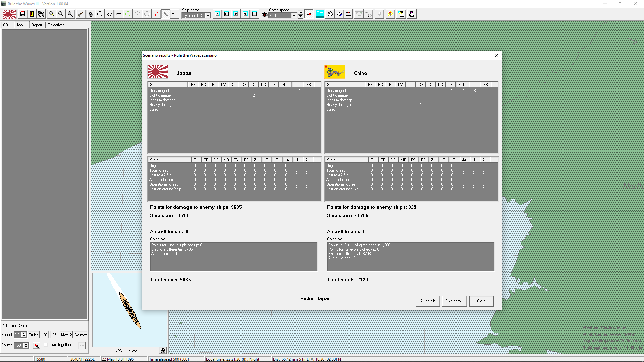Increase Speed with the up stepper arrow
The width and height of the screenshot is (644, 362).
[x=24, y=333]
